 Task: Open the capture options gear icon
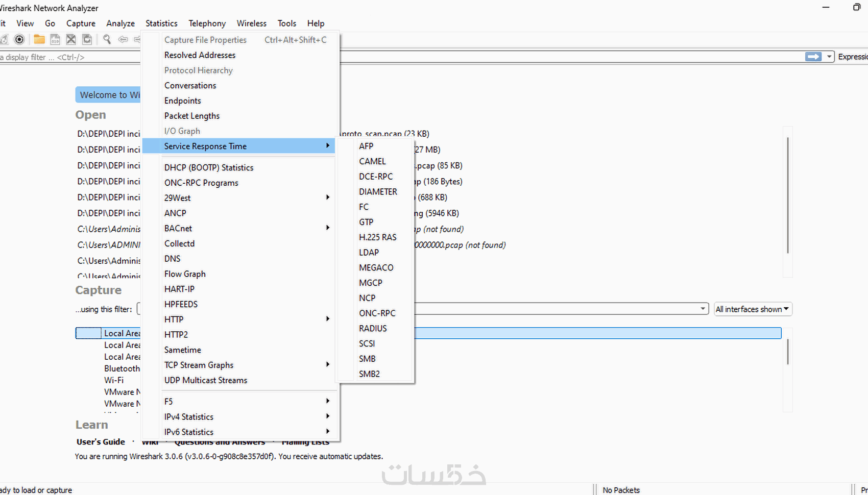point(19,39)
